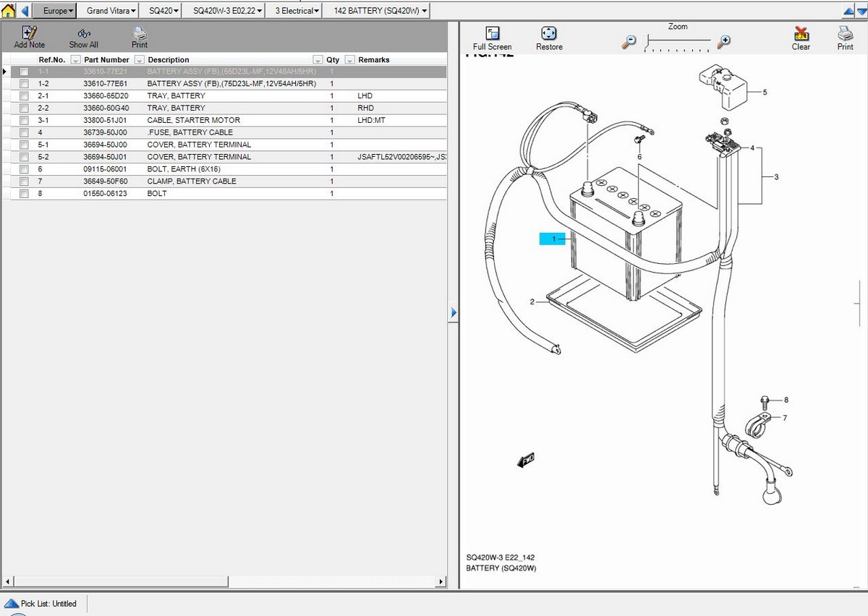Image resolution: width=868 pixels, height=616 pixels.
Task: Restore the diagram view
Action: 549,38
